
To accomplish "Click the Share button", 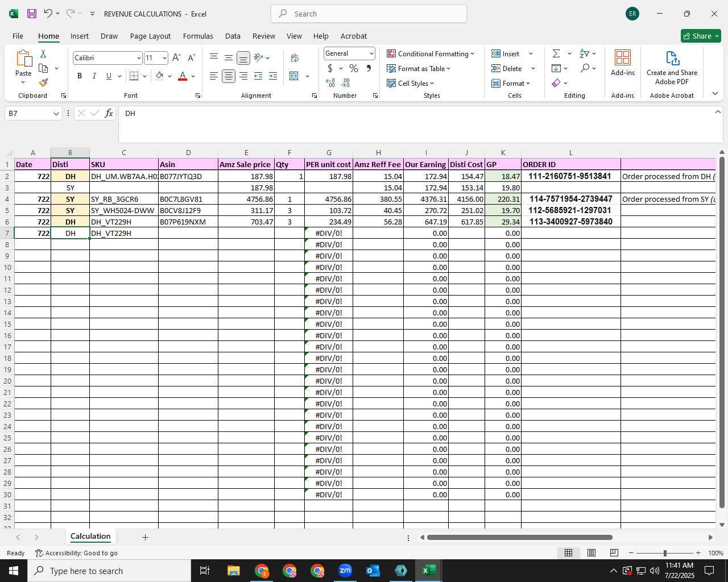I will click(701, 36).
